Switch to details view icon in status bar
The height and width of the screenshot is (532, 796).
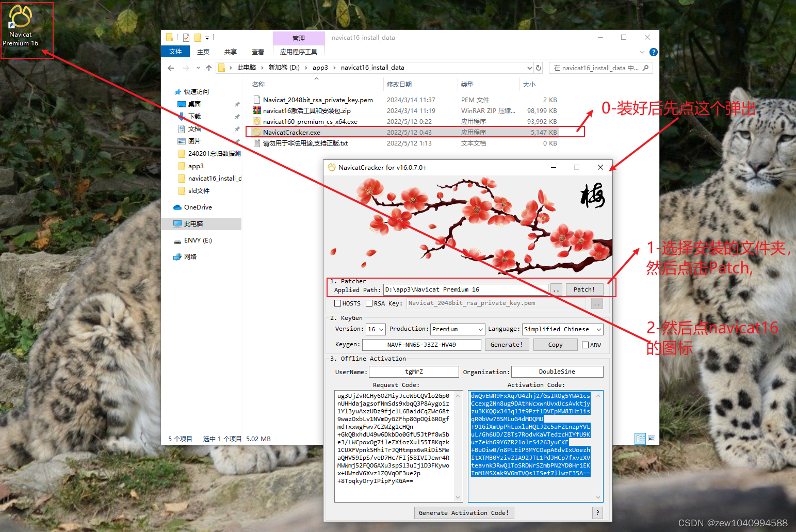[640, 439]
